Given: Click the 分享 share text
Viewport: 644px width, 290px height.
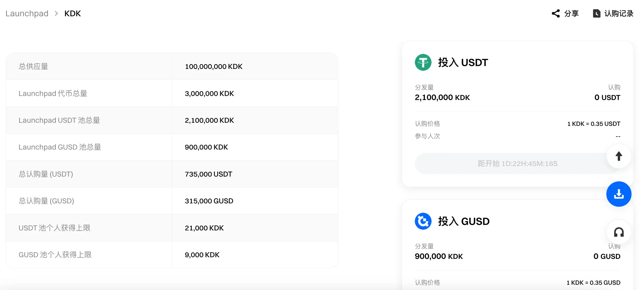Looking at the screenshot, I should coord(571,13).
